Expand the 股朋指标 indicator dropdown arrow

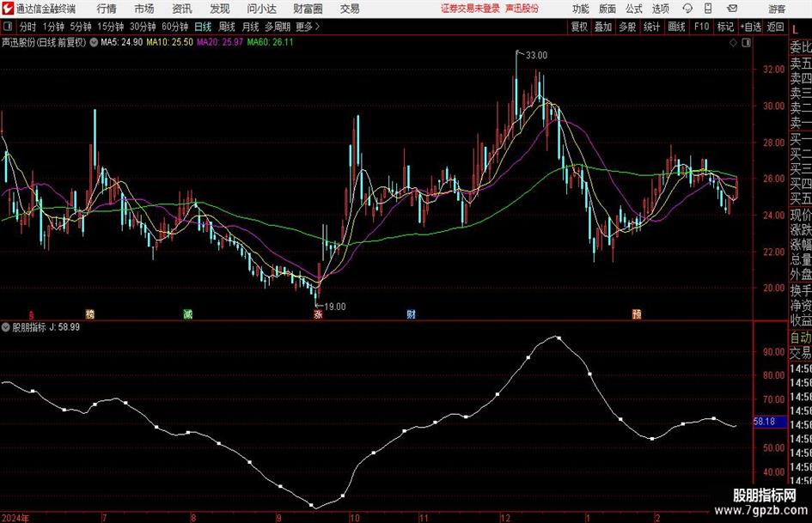(x=6, y=327)
